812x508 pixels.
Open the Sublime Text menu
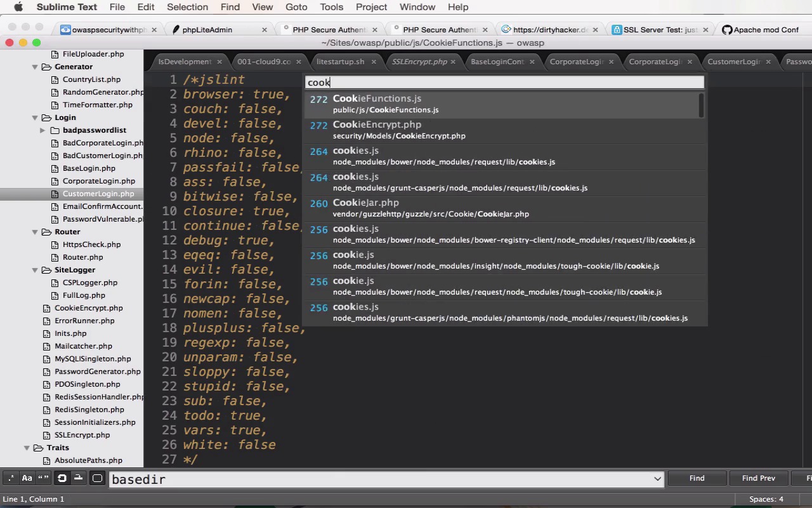pos(67,7)
